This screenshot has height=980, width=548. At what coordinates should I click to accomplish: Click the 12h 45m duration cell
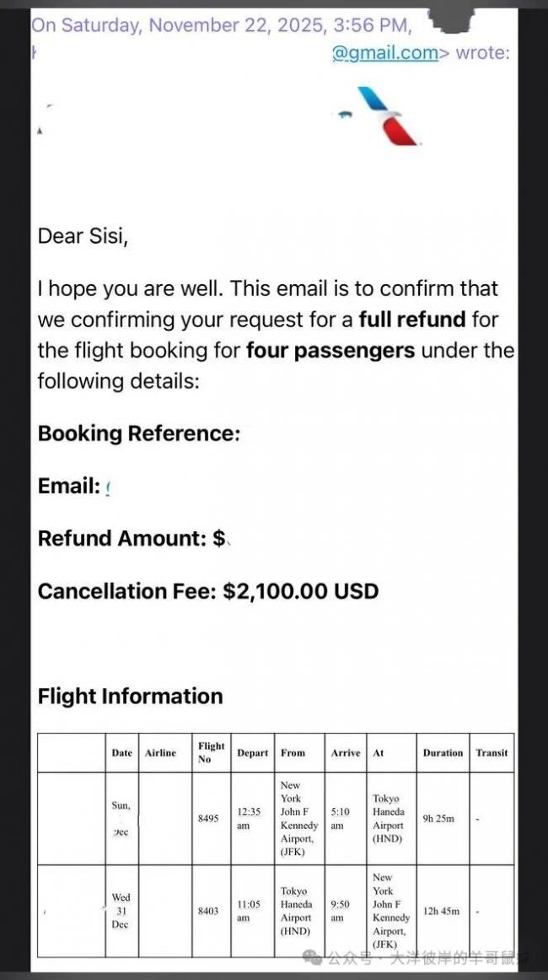443,911
